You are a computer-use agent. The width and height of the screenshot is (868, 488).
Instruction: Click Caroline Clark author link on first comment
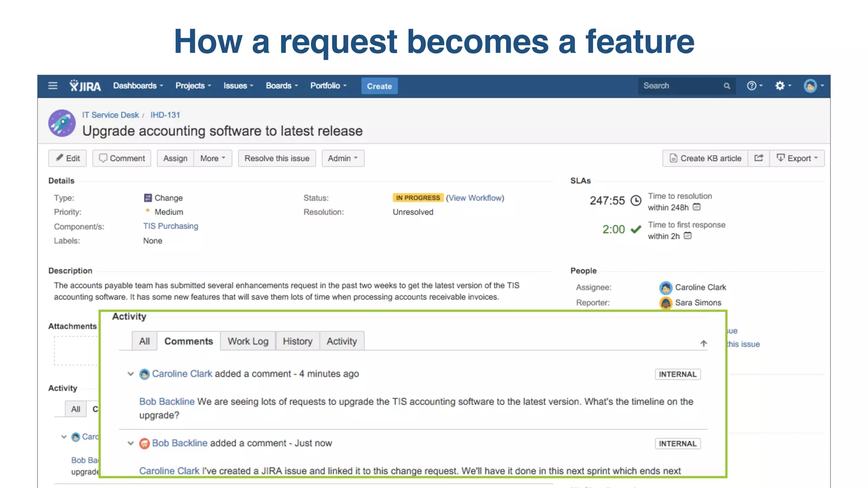click(182, 374)
